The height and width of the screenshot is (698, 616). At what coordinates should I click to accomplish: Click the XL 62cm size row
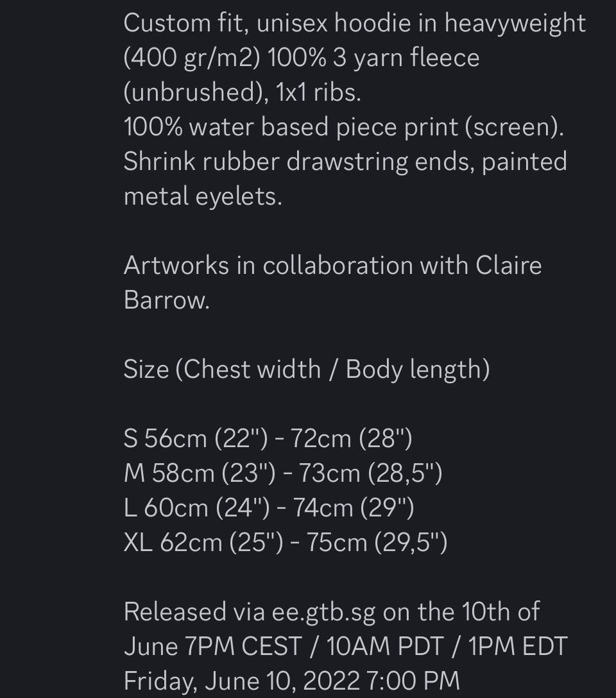point(286,543)
